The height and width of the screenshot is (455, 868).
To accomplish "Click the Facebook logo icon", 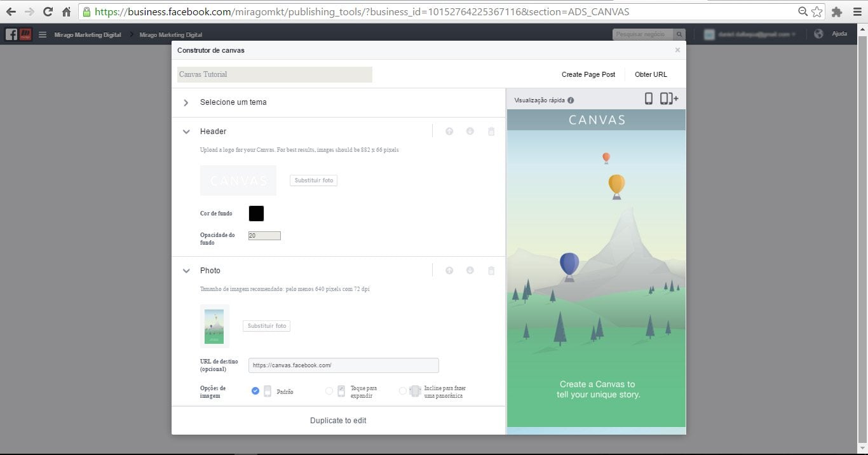I will [x=11, y=34].
